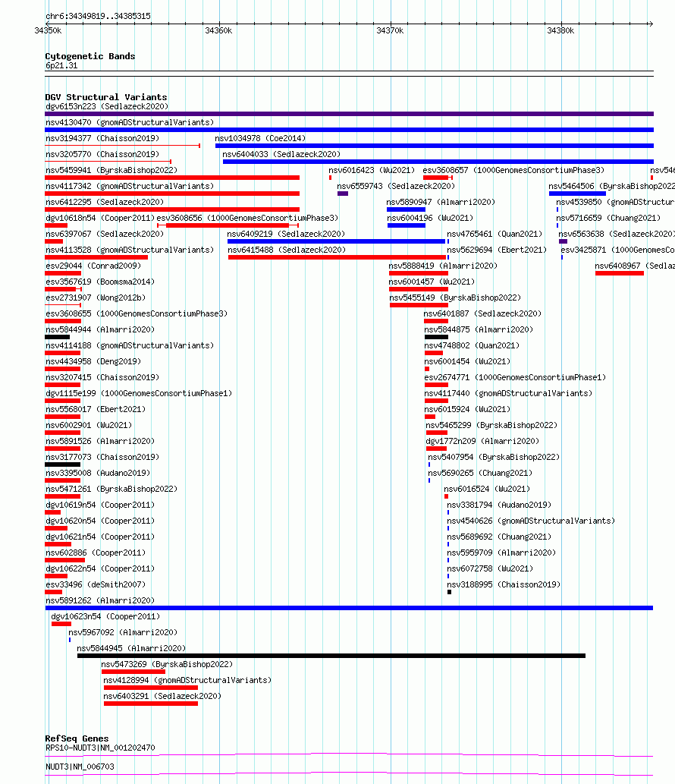675x784 pixels.
Task: Click variant nsv1034978 (Coe2014)
Action: [260, 138]
